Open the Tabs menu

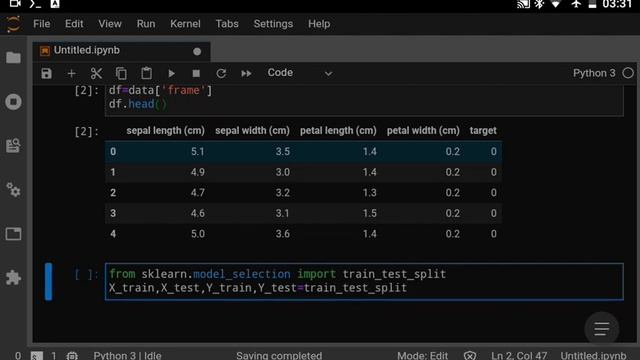[x=227, y=24]
